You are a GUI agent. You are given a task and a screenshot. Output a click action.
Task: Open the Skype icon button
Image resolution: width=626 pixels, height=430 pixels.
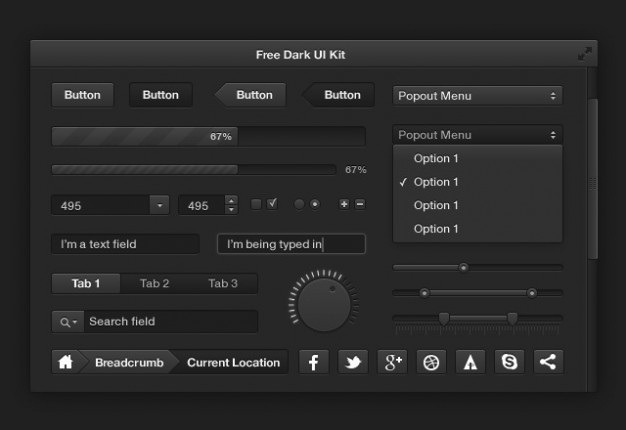point(509,362)
